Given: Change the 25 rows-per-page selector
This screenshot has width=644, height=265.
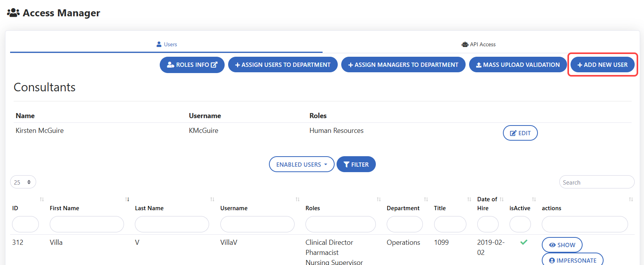Looking at the screenshot, I should pos(23,182).
